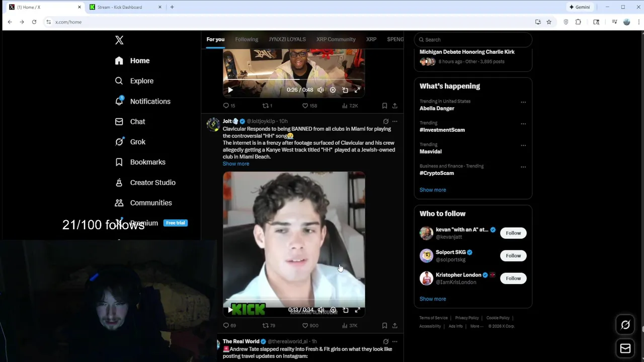Bookmark the Jolt post
The height and width of the screenshot is (362, 644).
coord(384,325)
